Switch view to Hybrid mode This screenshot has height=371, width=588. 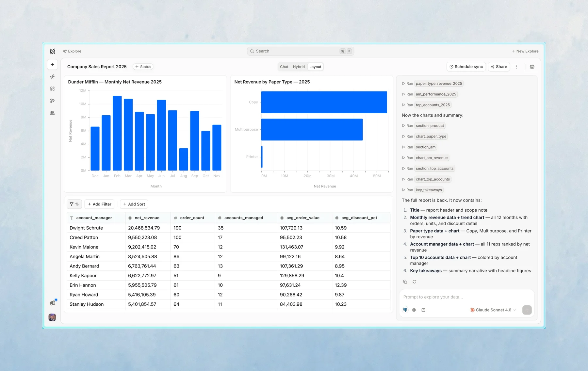click(x=299, y=67)
